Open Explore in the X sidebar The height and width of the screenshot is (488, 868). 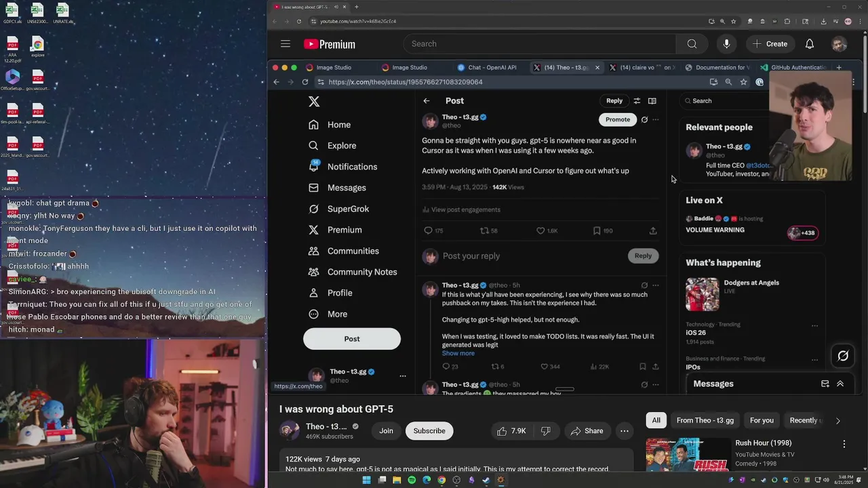(332, 146)
